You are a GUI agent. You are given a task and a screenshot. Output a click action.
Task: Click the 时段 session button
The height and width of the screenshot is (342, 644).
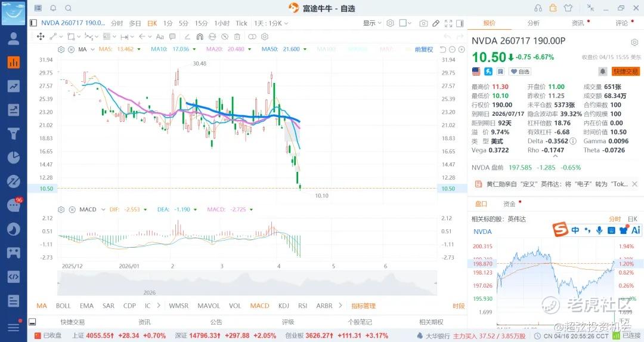pyautogui.click(x=459, y=306)
